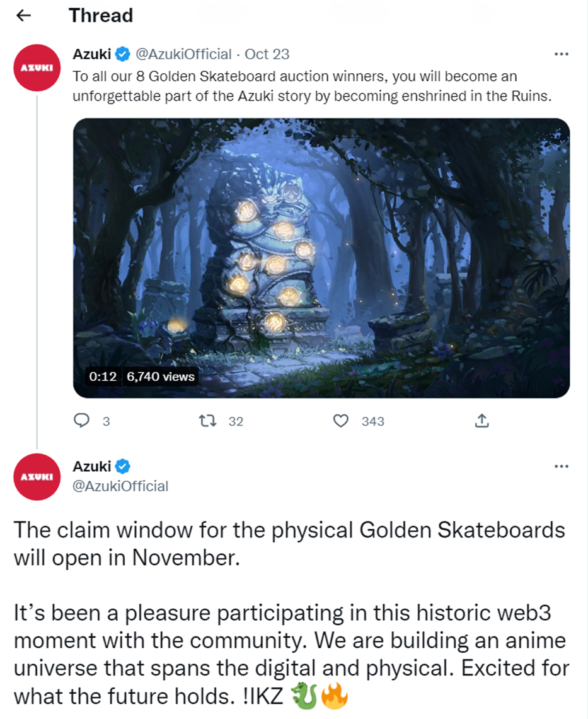The width and height of the screenshot is (588, 719).
Task: Click the Azuki display name in the first tweet
Action: coord(91,54)
